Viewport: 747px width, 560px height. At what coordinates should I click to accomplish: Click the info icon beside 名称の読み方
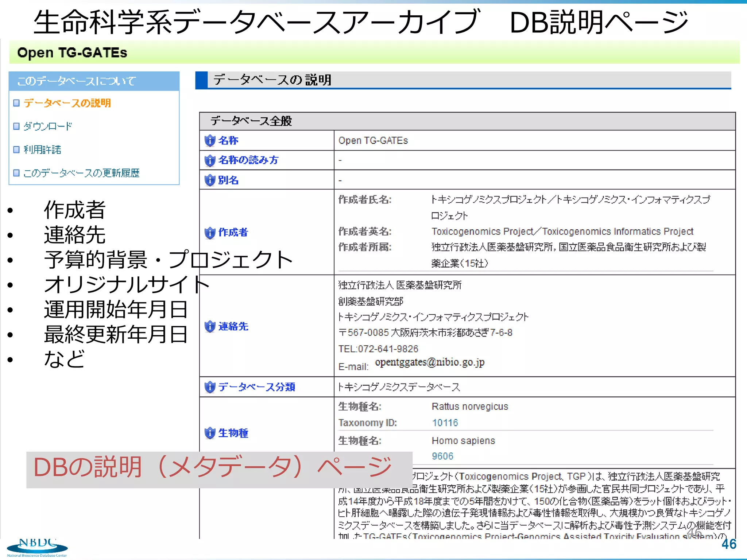(210, 160)
